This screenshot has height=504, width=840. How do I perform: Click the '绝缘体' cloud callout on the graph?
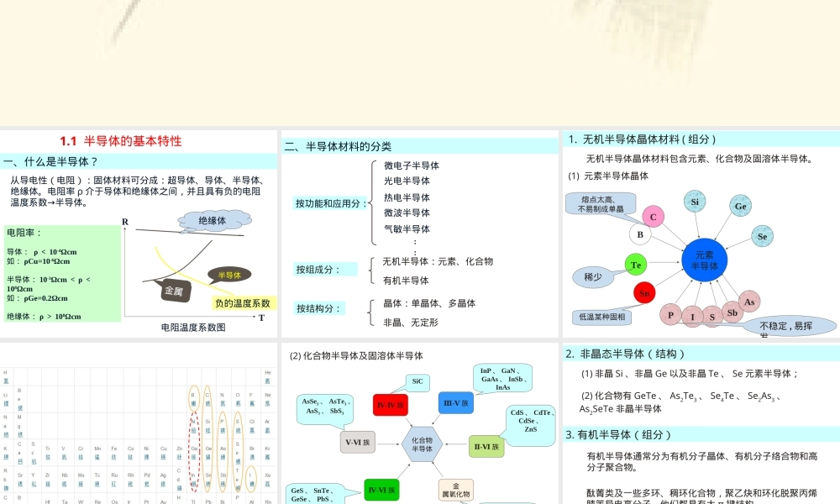tap(213, 221)
